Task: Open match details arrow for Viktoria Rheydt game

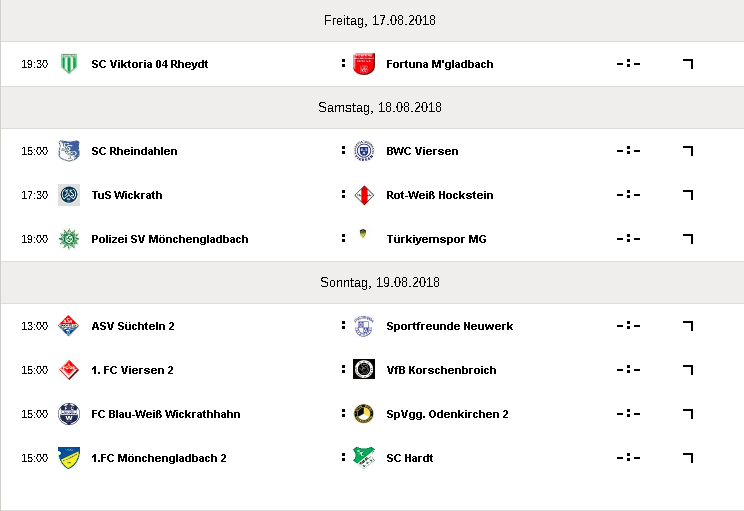Action: (688, 64)
